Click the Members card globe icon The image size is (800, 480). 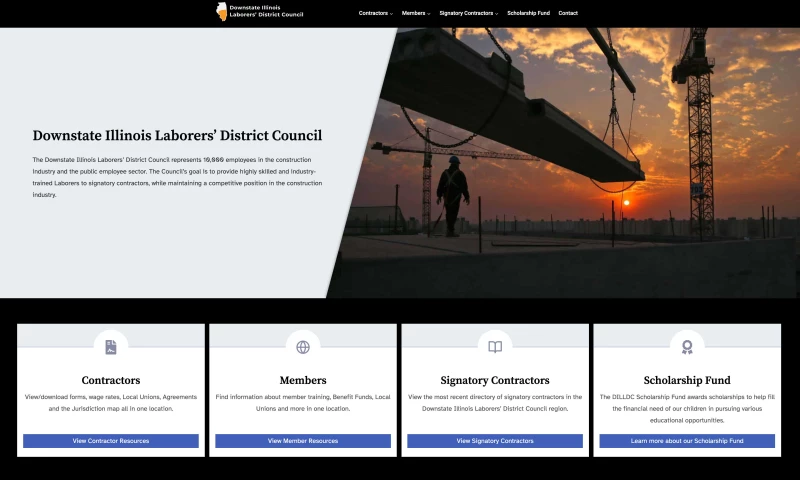coord(303,347)
